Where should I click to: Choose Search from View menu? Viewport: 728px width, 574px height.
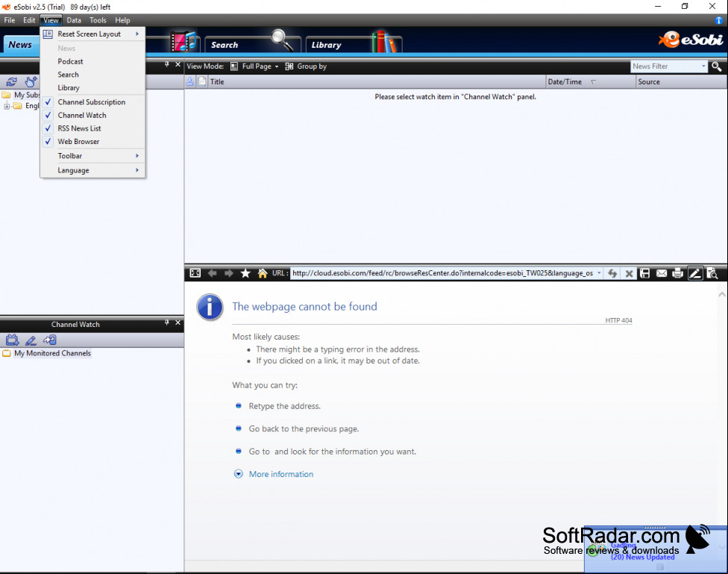(92, 75)
